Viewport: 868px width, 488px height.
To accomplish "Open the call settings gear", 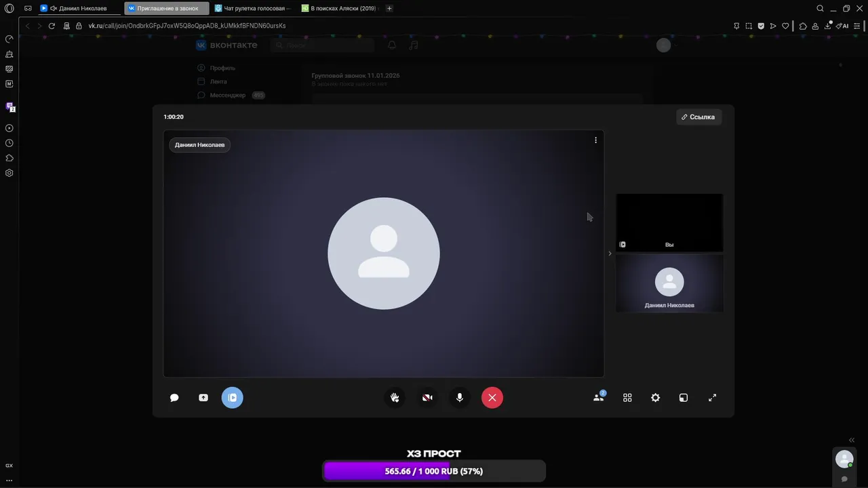I will point(655,398).
